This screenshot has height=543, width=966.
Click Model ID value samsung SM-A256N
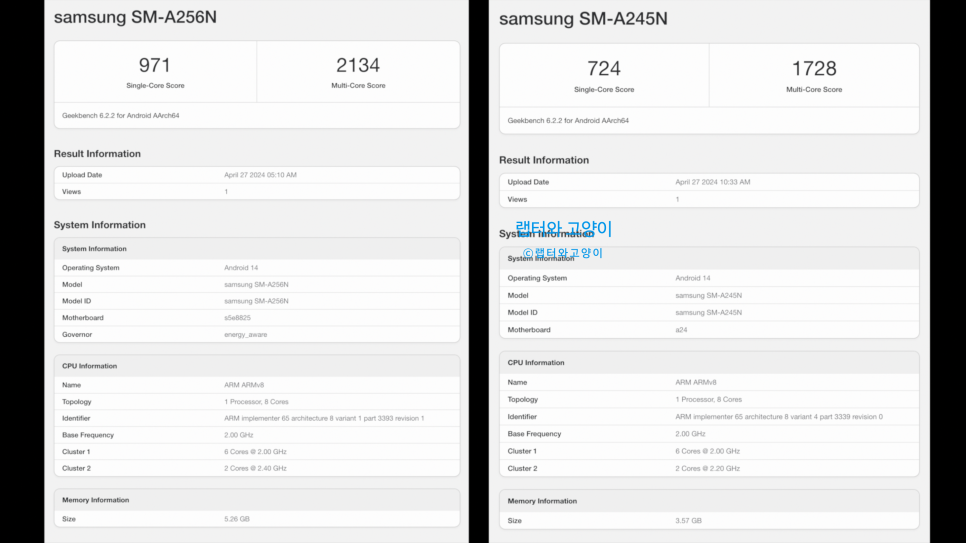(256, 301)
